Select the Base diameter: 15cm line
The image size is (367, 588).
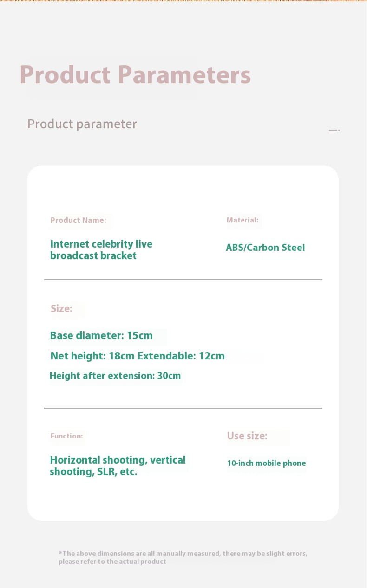101,335
